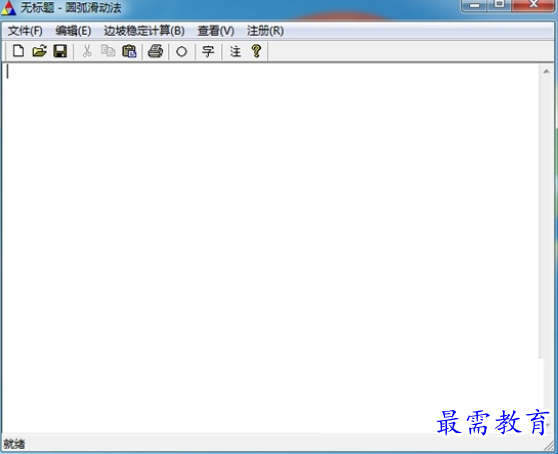Click the scrollbar up arrow
Viewport: 558px width, 454px height.
[546, 72]
